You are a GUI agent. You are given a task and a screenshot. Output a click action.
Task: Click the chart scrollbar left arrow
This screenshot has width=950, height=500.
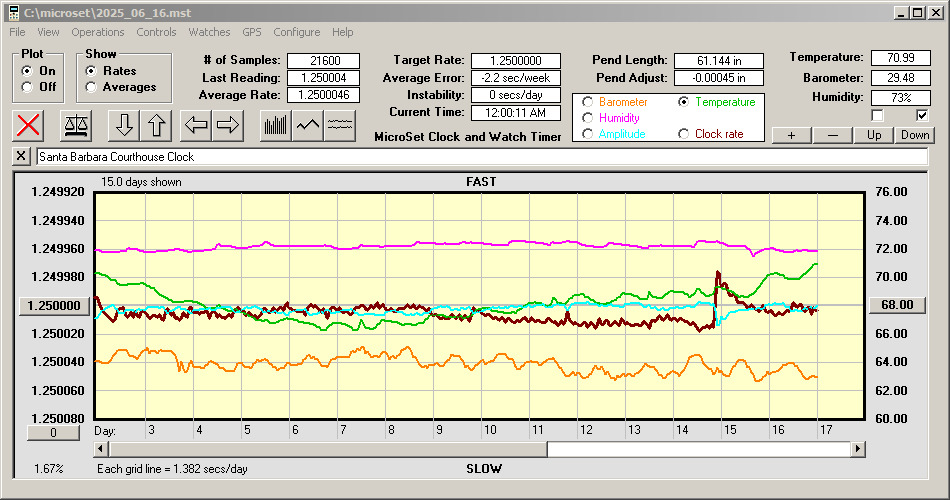101,449
